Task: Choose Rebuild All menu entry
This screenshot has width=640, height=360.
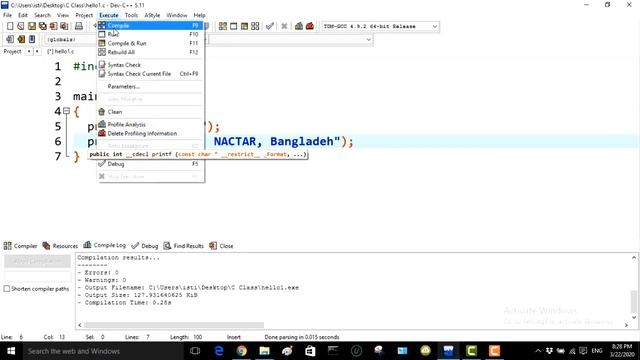Action: (150, 52)
